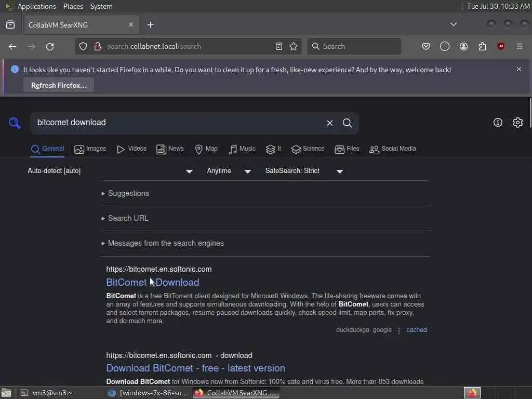Image resolution: width=532 pixels, height=399 pixels.
Task: Open the BitComet Download result link
Action: 153,282
